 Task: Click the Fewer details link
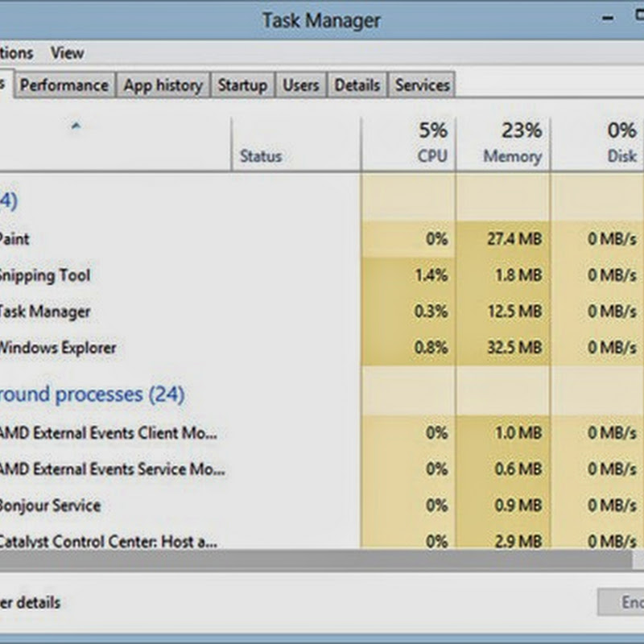pyautogui.click(x=31, y=602)
